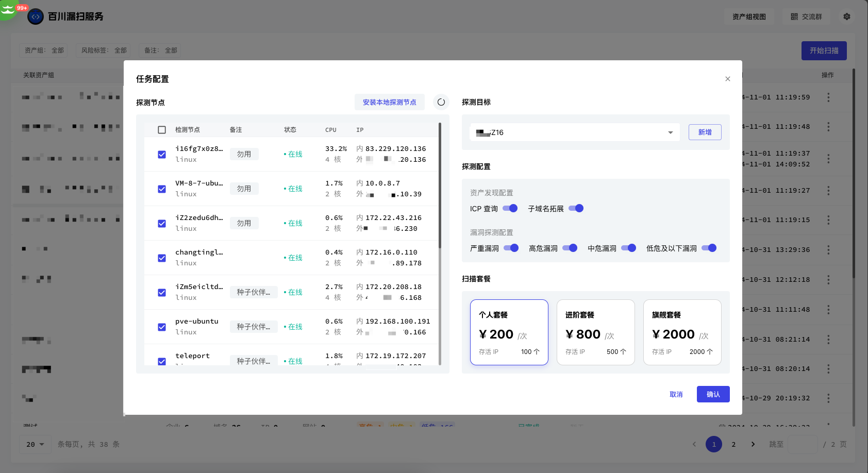Toggle the ICP 查询 switch
The height and width of the screenshot is (473, 868).
click(510, 208)
